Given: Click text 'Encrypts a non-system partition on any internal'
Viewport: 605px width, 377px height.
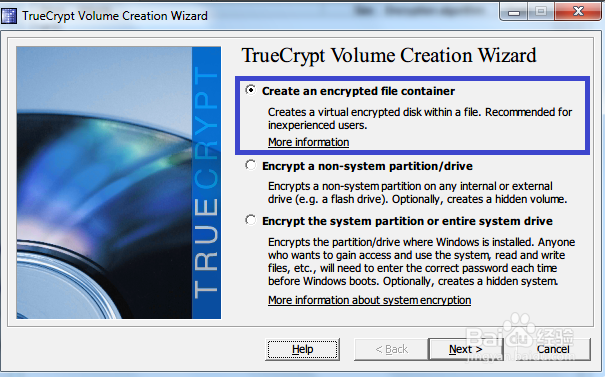Looking at the screenshot, I should point(382,186).
